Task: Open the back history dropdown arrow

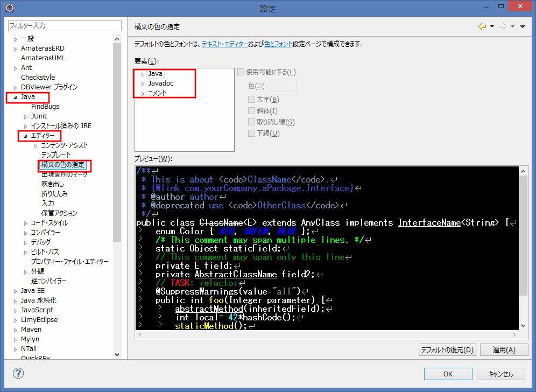Action: click(492, 26)
